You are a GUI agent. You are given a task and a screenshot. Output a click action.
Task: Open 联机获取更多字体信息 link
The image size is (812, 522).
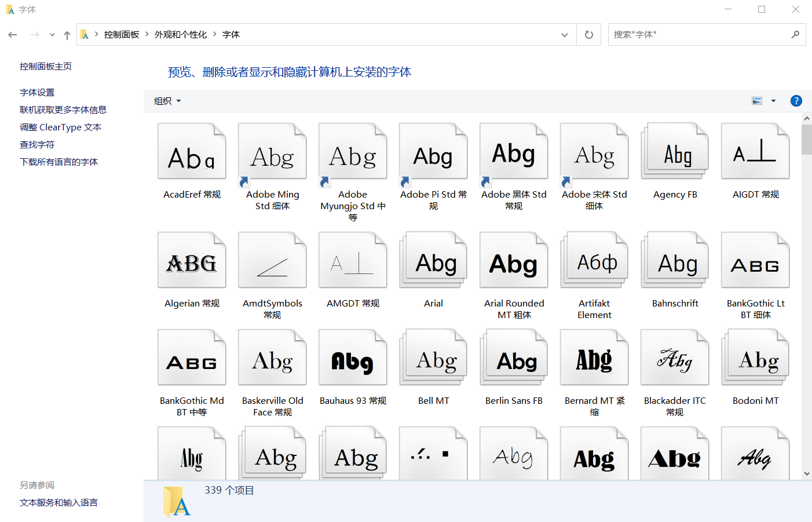click(63, 110)
